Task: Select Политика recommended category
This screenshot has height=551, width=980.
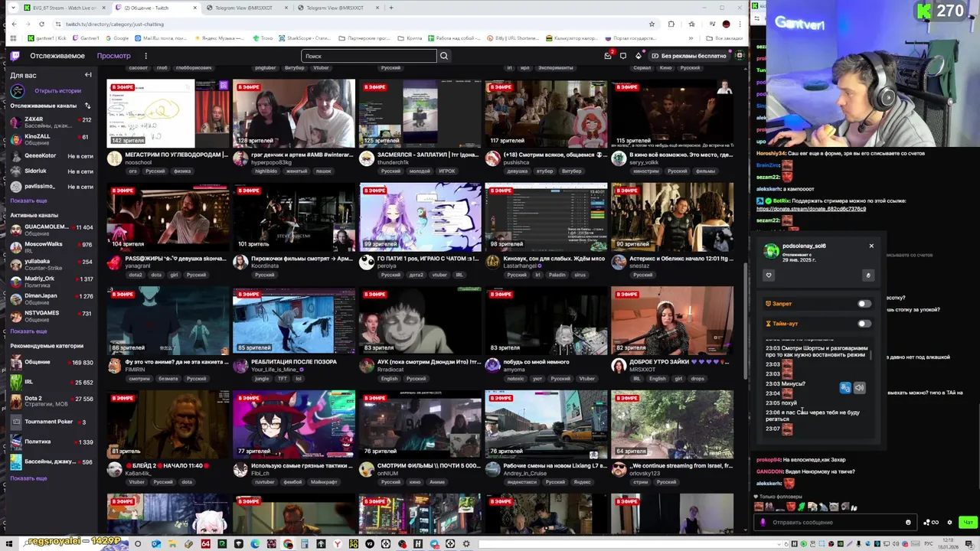Action: [52, 442]
